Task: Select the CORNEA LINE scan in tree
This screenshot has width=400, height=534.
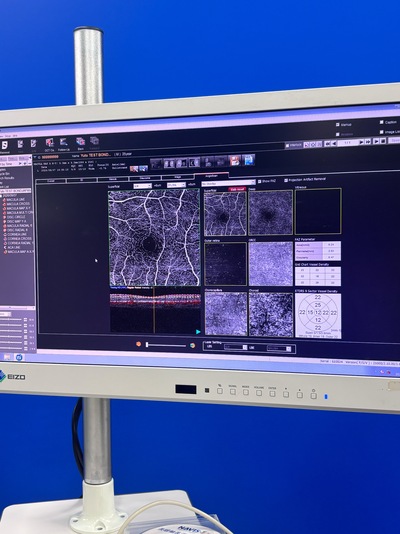Action: point(17,235)
